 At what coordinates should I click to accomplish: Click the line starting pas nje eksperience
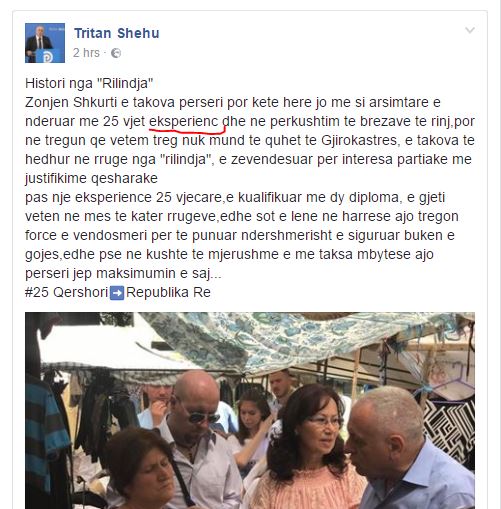click(x=235, y=197)
